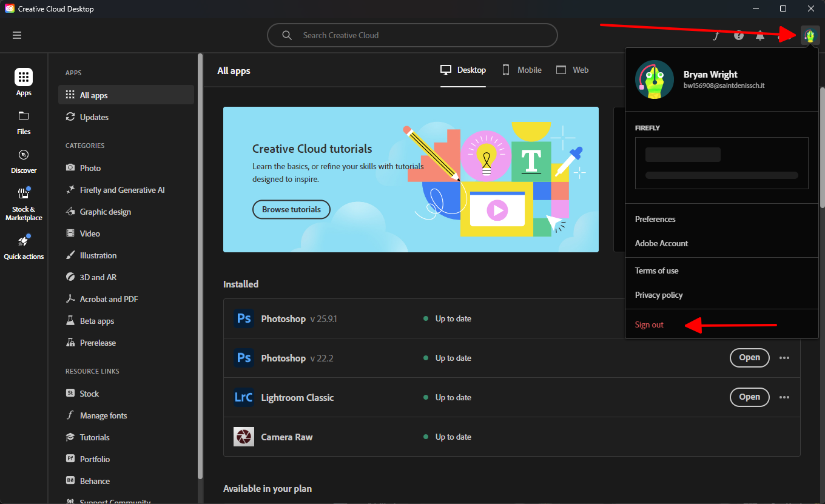
Task: Open more options for Lightroom Classic
Action: (784, 397)
